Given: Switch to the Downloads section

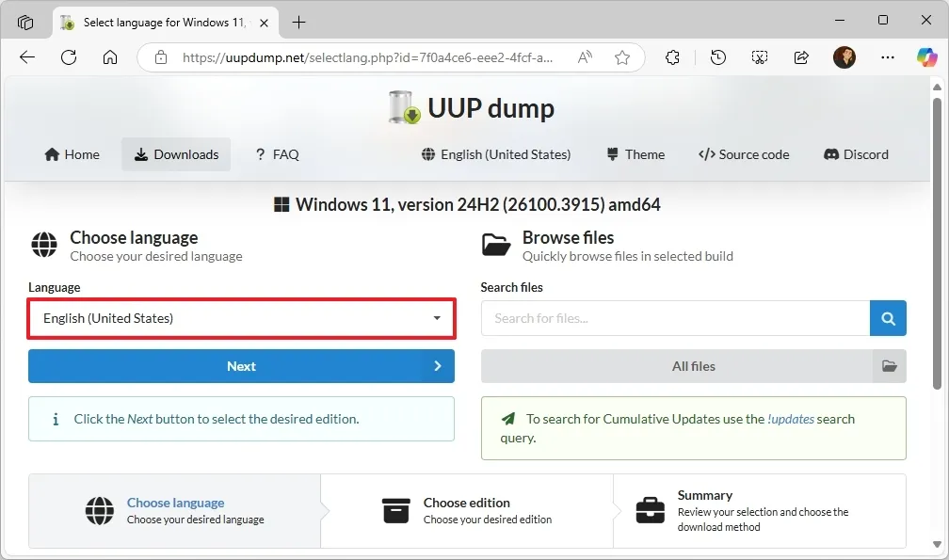Looking at the screenshot, I should 176,154.
